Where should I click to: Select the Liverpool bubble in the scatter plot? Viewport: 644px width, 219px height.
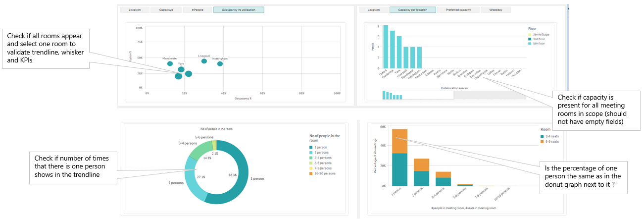point(204,61)
